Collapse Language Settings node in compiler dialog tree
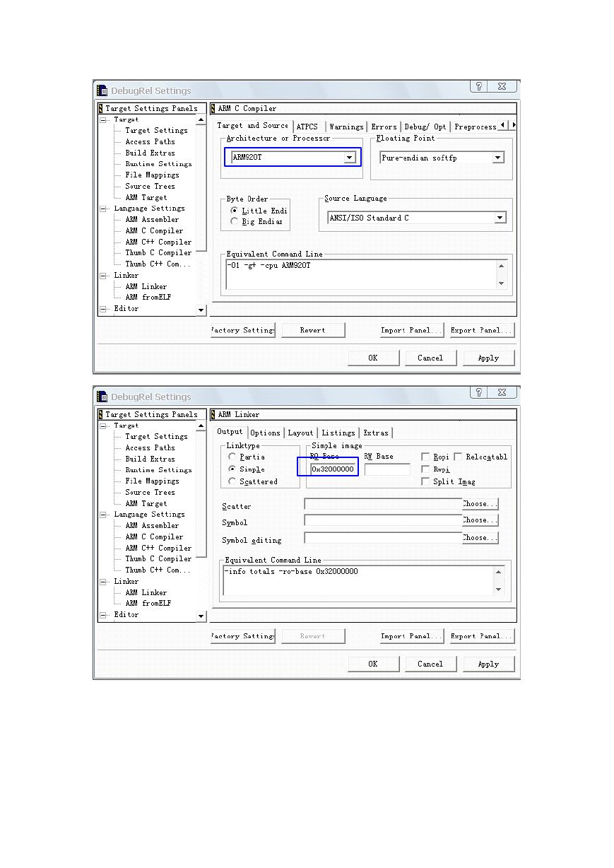 coord(104,209)
